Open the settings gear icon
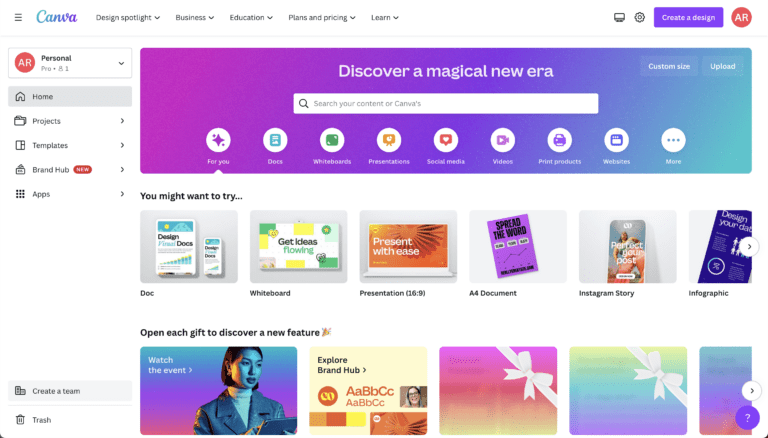The image size is (768, 438). click(640, 18)
